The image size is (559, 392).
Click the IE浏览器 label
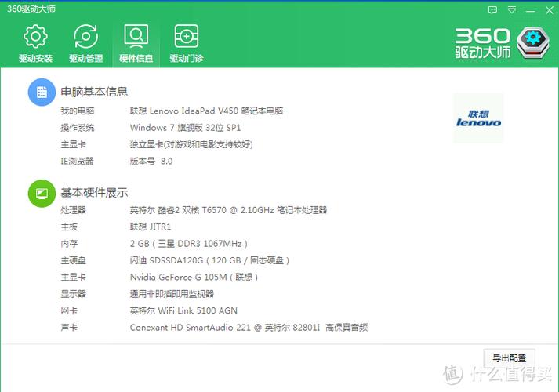click(77, 161)
